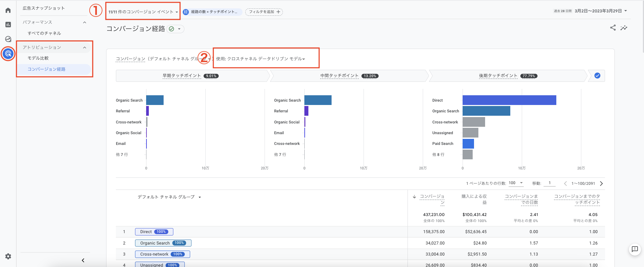Open the feedback chat icon
The height and width of the screenshot is (267, 644).
(635, 249)
